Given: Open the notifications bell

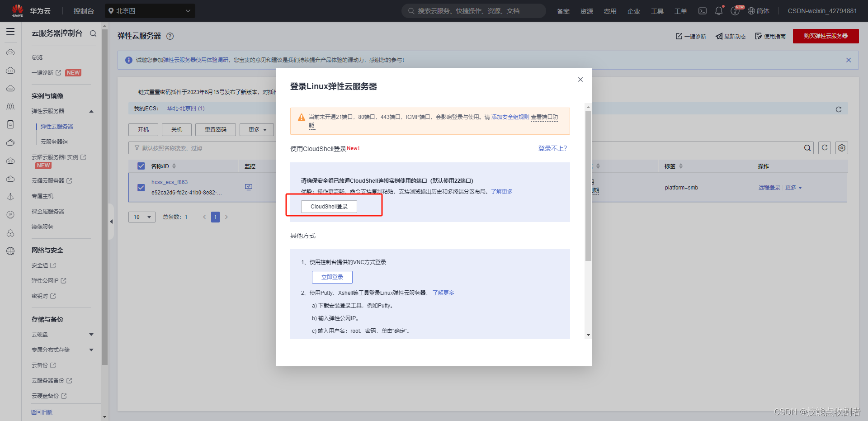Looking at the screenshot, I should pos(719,11).
